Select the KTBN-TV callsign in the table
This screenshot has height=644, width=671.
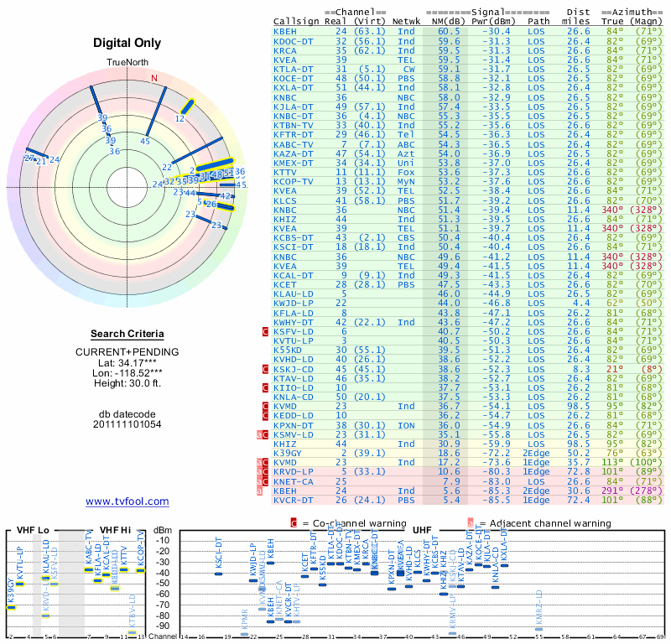click(x=294, y=126)
